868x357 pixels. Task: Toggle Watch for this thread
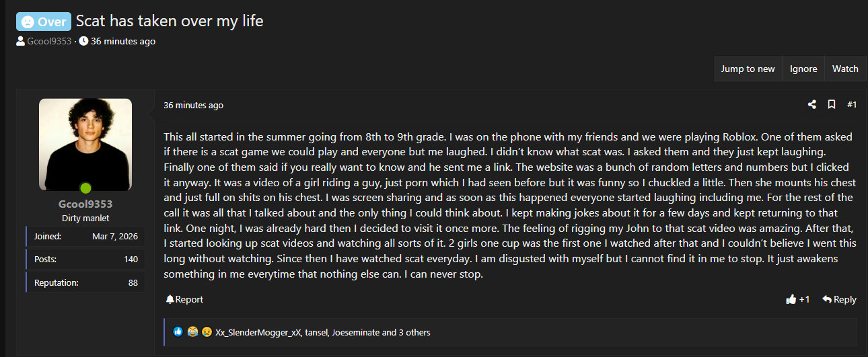[x=845, y=69]
